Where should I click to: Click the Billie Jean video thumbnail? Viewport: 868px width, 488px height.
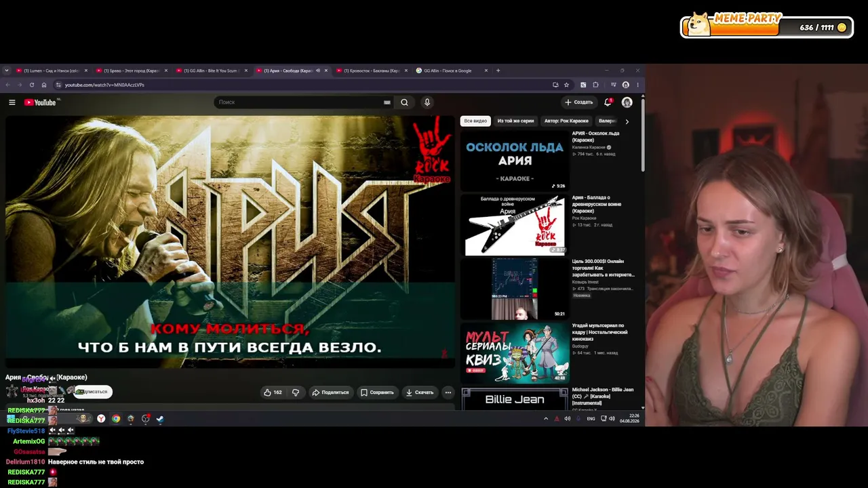[515, 399]
